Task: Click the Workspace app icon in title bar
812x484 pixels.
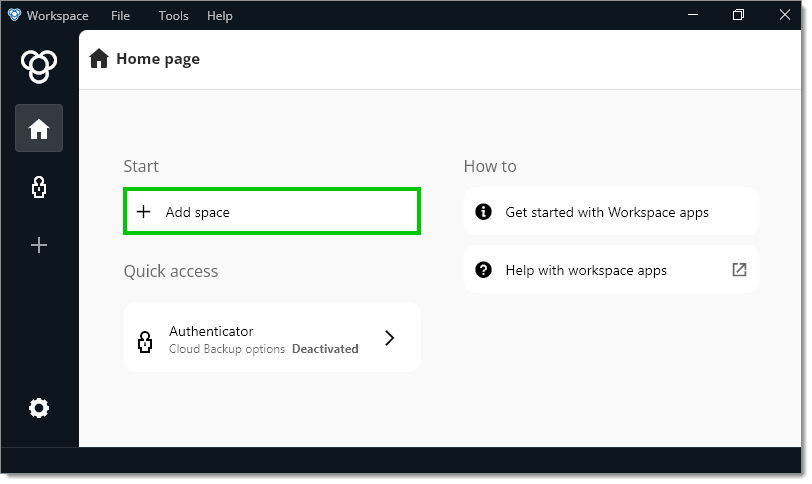Action: point(14,15)
